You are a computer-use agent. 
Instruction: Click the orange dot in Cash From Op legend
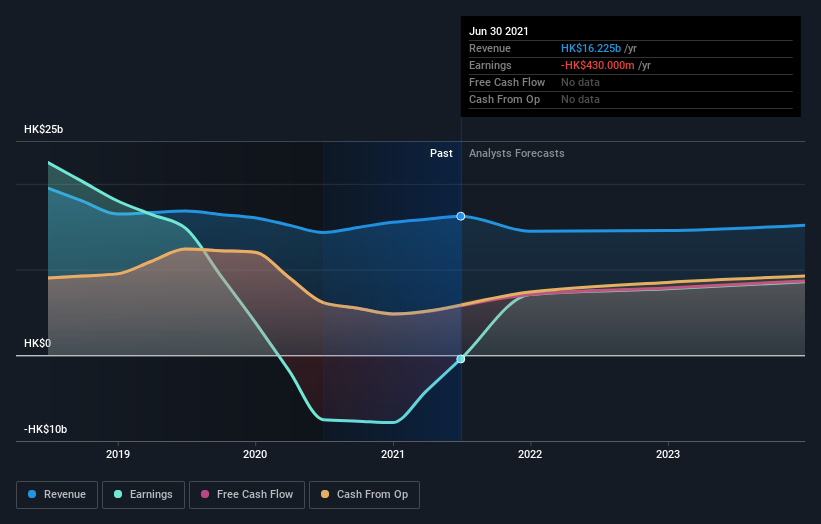point(325,494)
